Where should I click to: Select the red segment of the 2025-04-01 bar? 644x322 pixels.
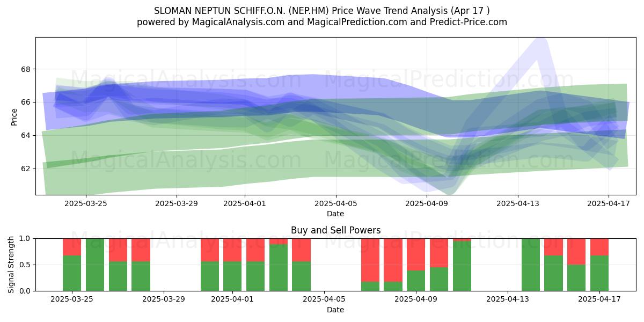232,250
